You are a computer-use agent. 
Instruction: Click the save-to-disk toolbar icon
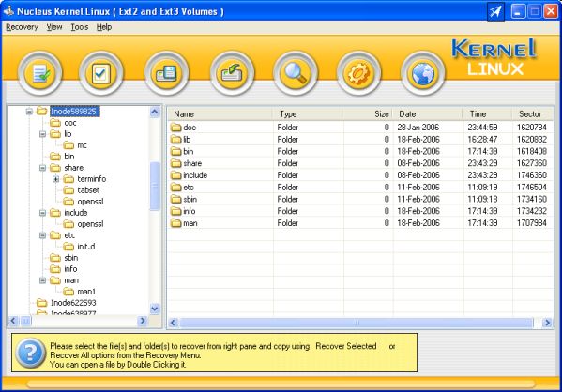[167, 73]
